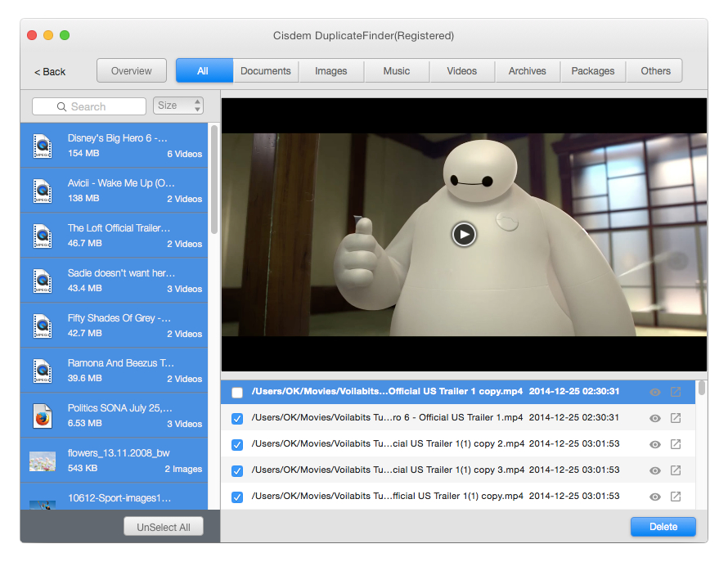Preview the Trailer 1 copy.mp4 file with eye icon
The image size is (728, 562).
click(655, 392)
